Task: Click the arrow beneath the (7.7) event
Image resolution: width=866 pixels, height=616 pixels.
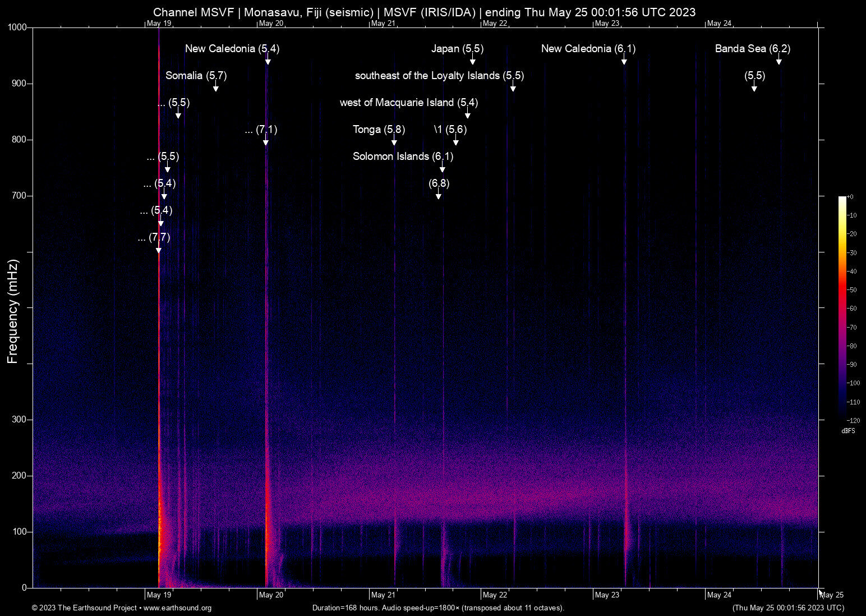Action: [x=159, y=250]
